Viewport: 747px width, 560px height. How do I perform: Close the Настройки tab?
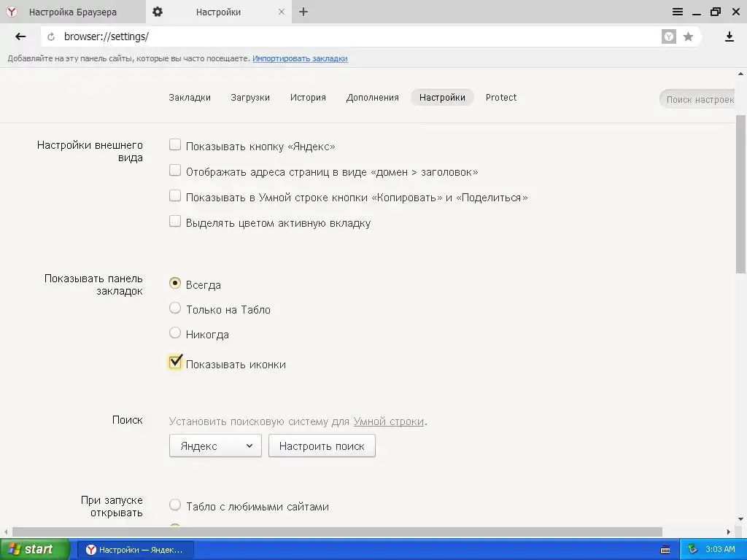click(x=282, y=12)
